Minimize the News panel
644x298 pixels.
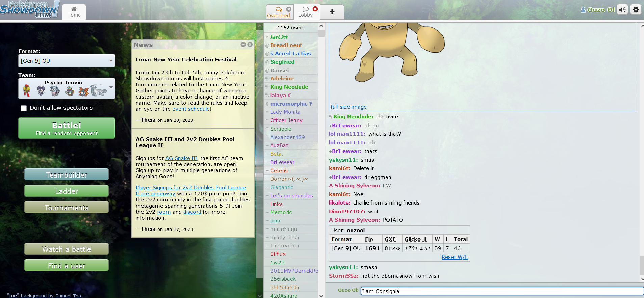[x=243, y=45]
